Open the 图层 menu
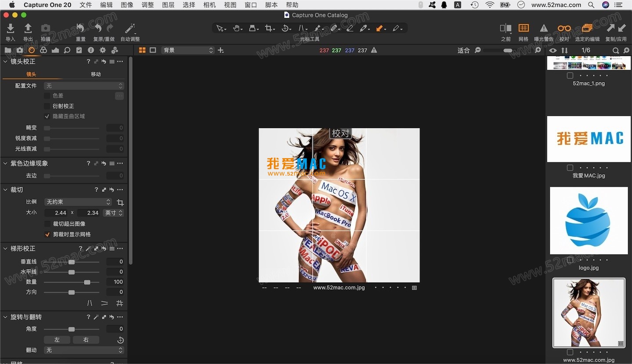 coord(168,5)
